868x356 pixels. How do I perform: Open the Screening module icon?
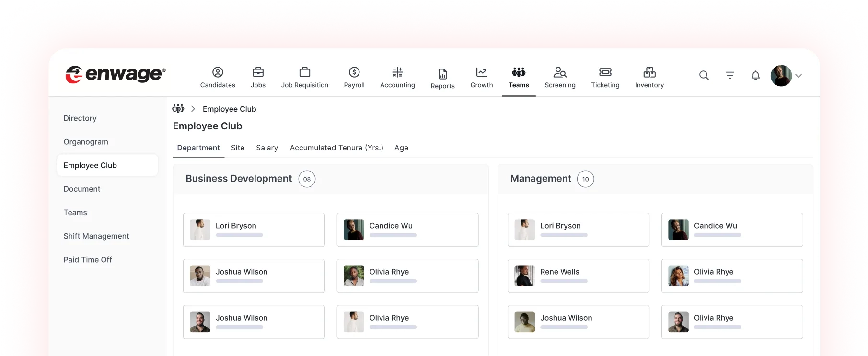(560, 72)
